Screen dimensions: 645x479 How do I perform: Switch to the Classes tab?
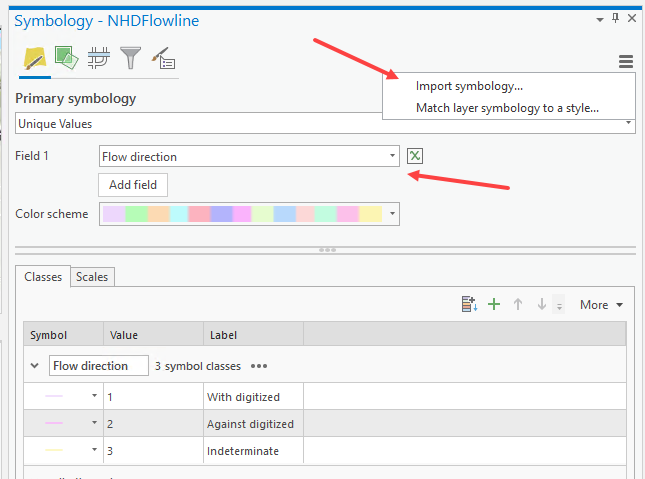coord(43,277)
